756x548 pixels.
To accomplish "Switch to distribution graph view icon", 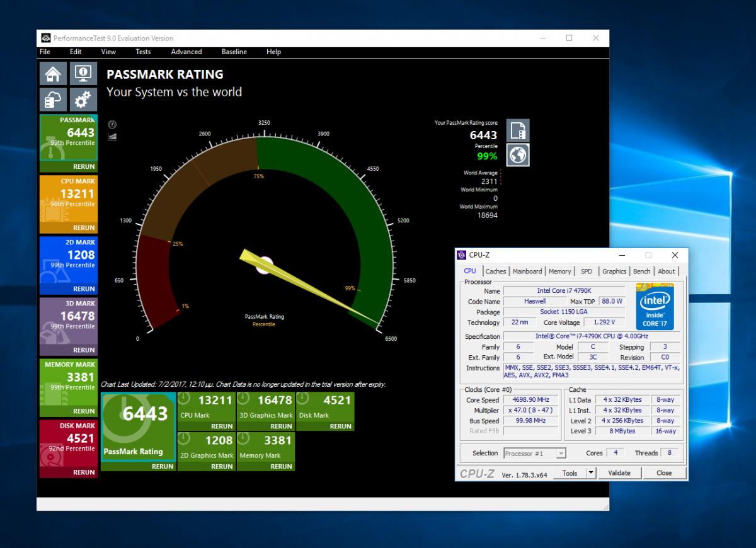I will pyautogui.click(x=112, y=136).
